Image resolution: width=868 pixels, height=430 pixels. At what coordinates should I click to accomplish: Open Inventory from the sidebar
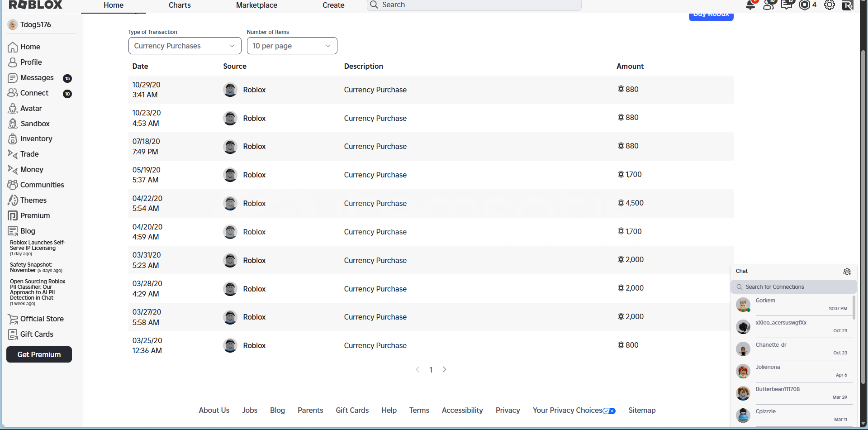point(30,139)
